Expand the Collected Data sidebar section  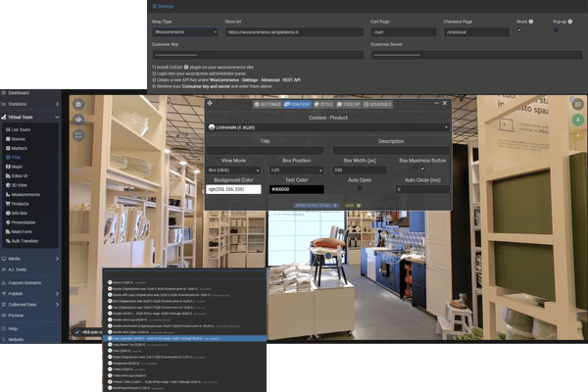click(x=30, y=304)
